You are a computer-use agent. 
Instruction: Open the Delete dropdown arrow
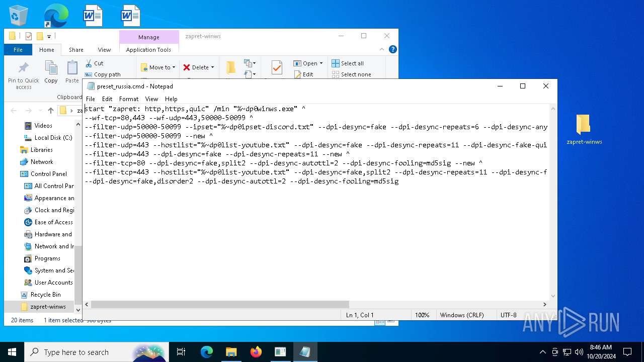[212, 67]
